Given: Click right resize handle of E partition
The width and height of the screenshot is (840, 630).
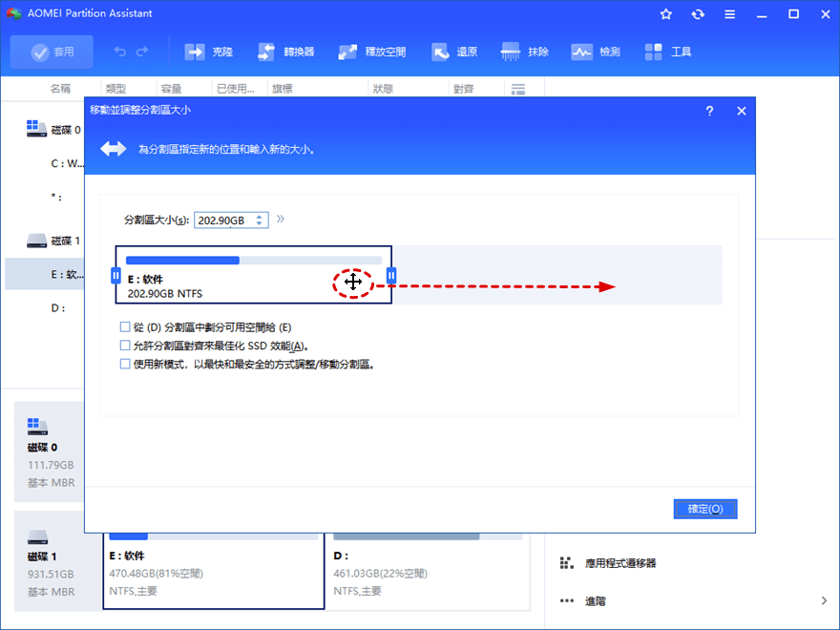Looking at the screenshot, I should pyautogui.click(x=391, y=275).
